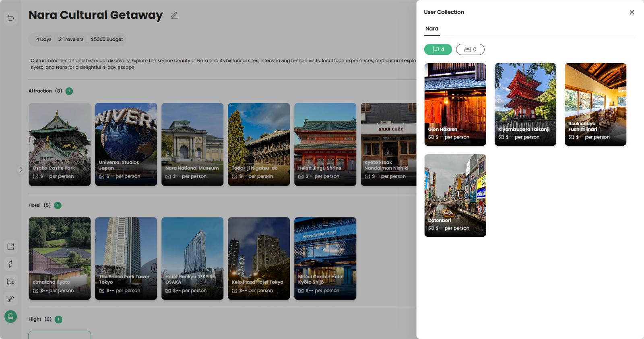Click the paperclip attachment icon

tap(11, 299)
